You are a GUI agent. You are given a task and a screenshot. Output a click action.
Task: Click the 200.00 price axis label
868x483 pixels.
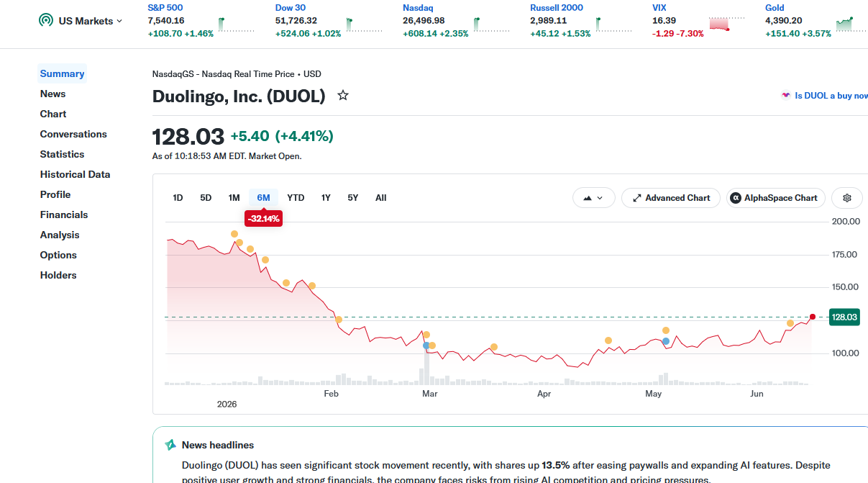[x=846, y=221]
